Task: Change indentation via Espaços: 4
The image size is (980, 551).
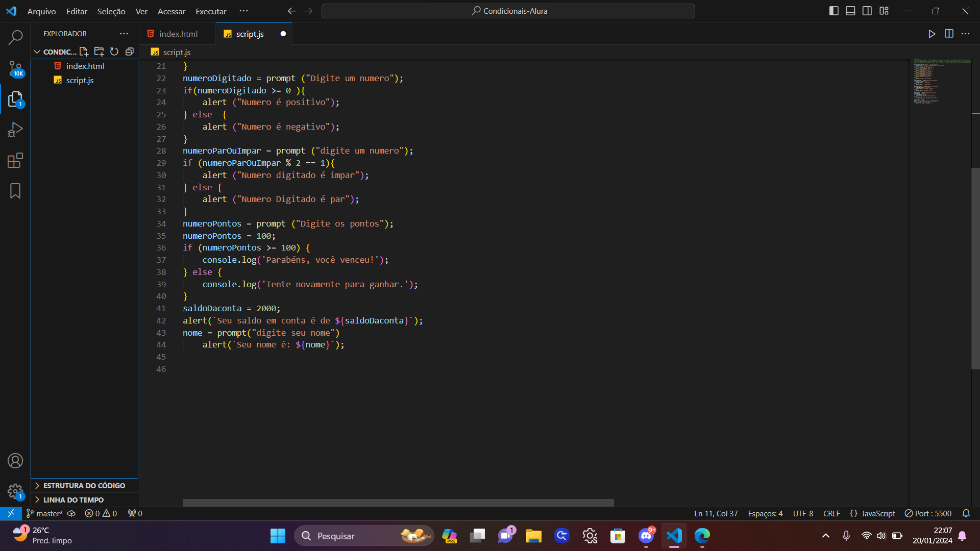Action: pos(765,513)
